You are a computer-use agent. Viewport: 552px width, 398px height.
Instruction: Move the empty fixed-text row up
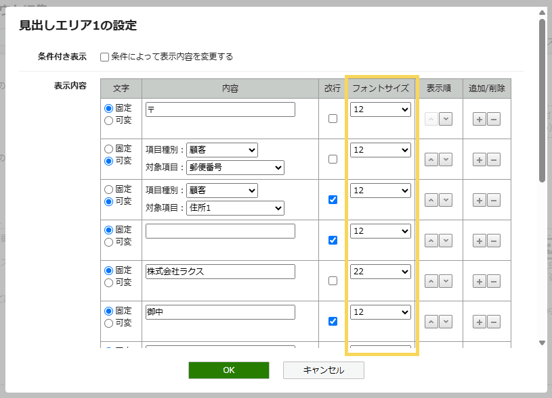[x=431, y=241]
